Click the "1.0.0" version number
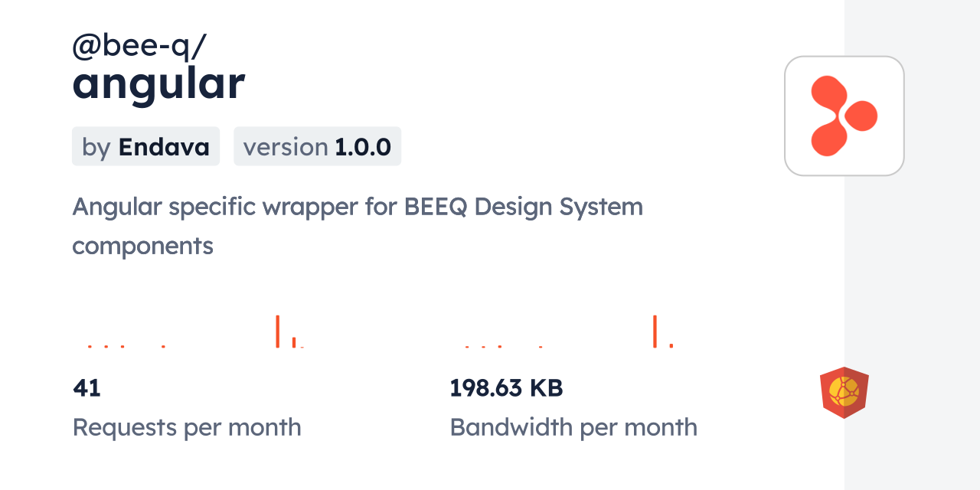 click(x=363, y=146)
